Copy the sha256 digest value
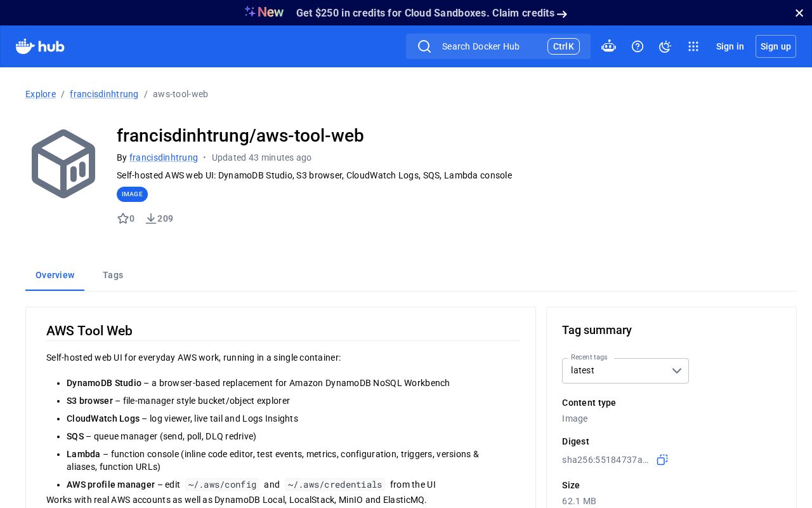812x508 pixels. click(x=662, y=460)
